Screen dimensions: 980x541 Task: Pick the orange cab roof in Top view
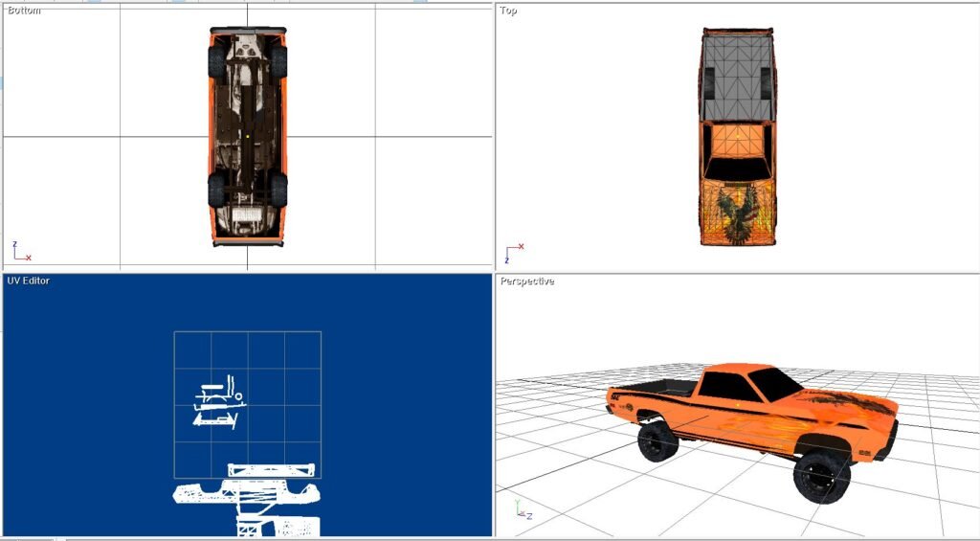[x=735, y=140]
